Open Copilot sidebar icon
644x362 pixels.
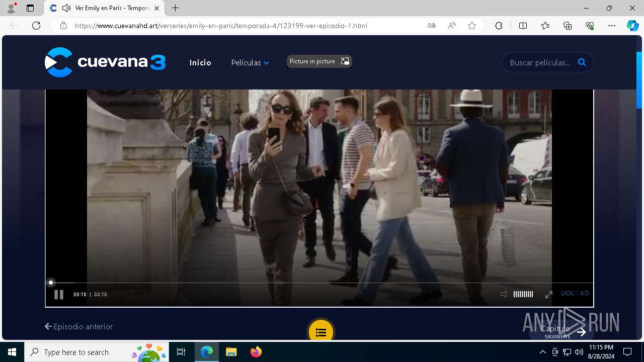pos(632,26)
